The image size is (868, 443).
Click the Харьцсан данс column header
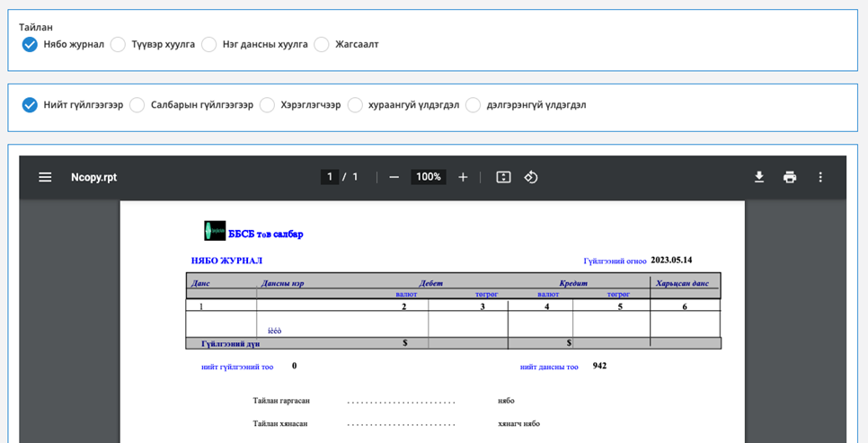[x=682, y=284]
